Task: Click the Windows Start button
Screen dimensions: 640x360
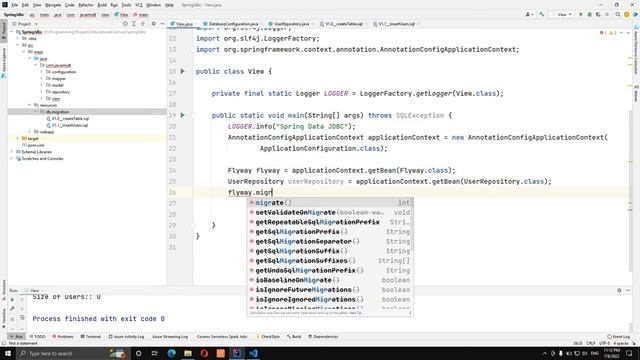Action: pos(8,353)
